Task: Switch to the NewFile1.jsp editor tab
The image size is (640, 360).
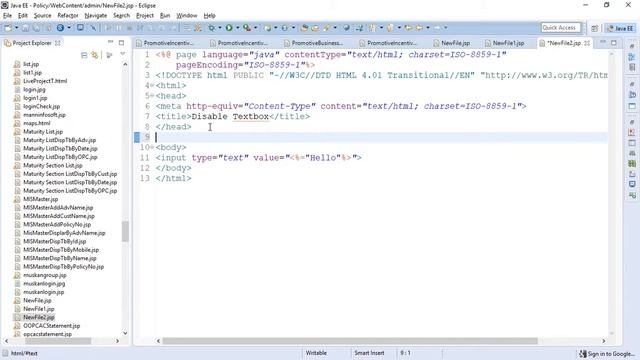Action: [x=504, y=43]
